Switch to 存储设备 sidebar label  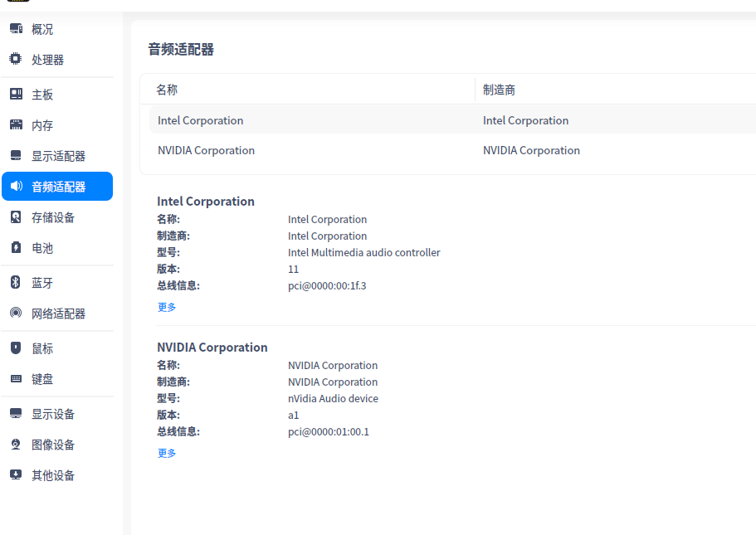tap(53, 217)
